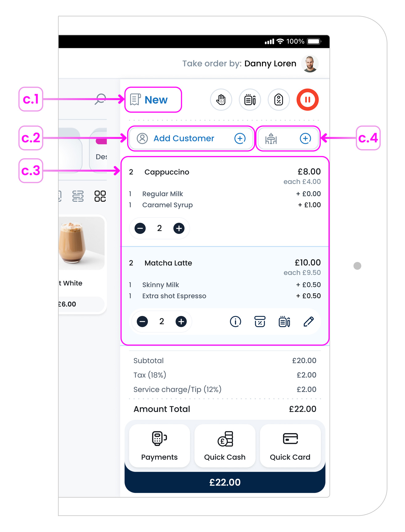The width and height of the screenshot is (405, 532).
Task: Decrease Matcha Latte quantity
Action: 142,321
